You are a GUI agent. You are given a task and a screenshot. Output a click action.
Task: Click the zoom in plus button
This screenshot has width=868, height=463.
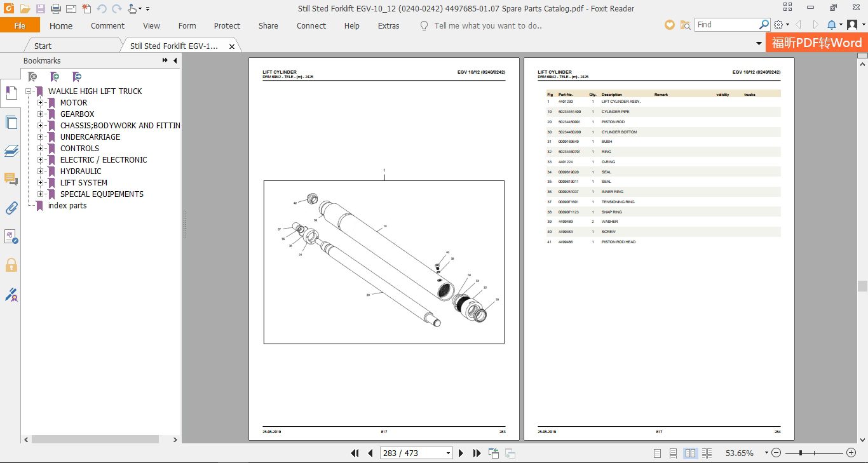pyautogui.click(x=851, y=453)
